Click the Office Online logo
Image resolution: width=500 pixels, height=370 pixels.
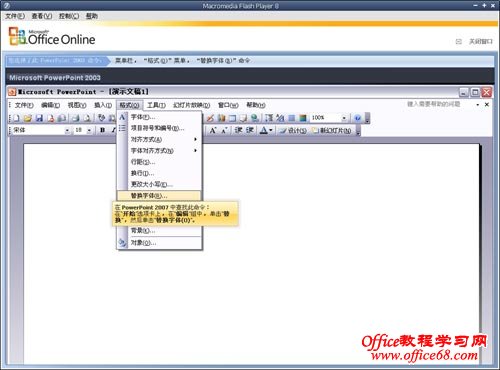coord(52,36)
